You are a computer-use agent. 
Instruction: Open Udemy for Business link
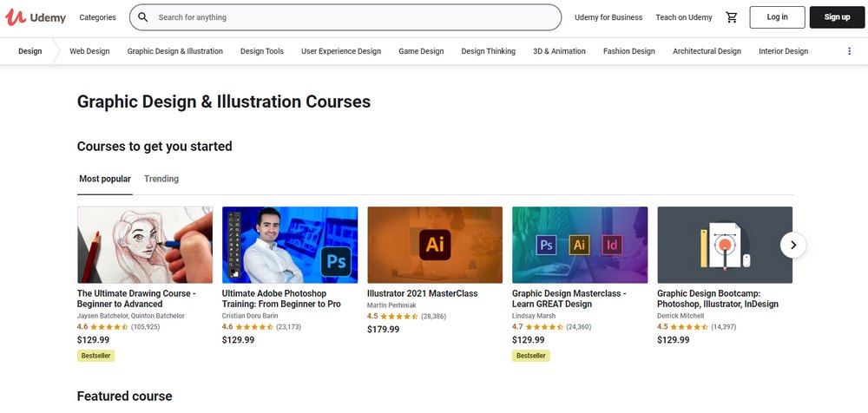(x=608, y=17)
